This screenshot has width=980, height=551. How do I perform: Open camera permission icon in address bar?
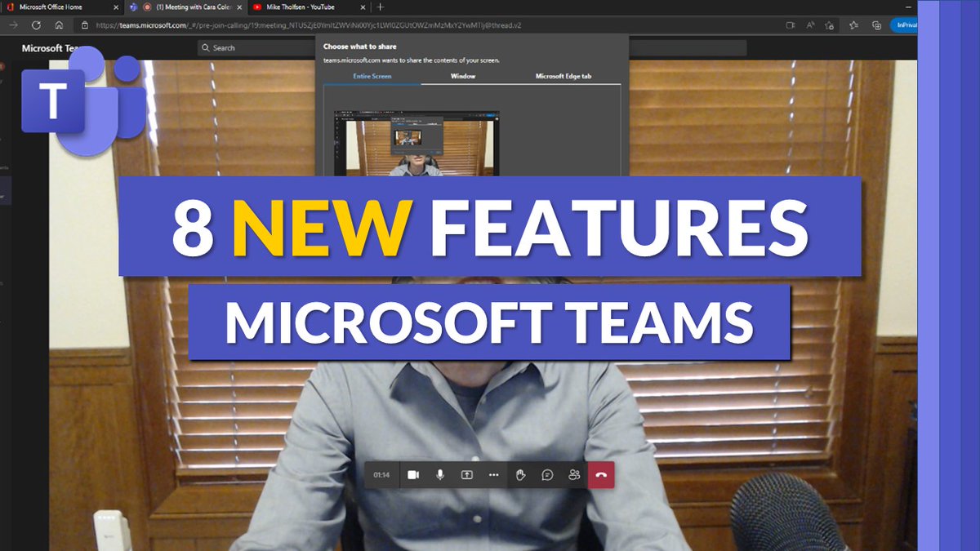click(791, 25)
